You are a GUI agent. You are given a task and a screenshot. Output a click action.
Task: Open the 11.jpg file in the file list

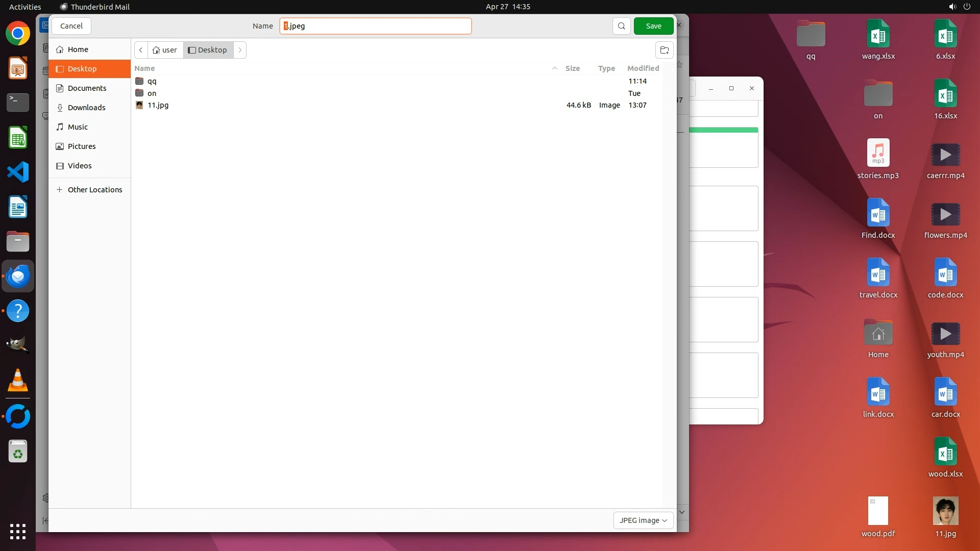tap(158, 105)
